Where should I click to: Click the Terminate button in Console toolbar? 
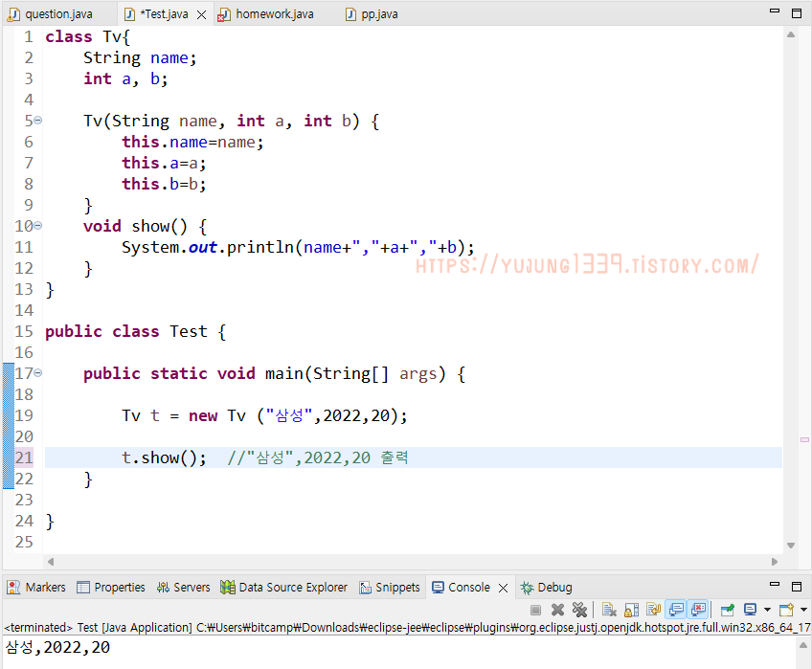536,610
